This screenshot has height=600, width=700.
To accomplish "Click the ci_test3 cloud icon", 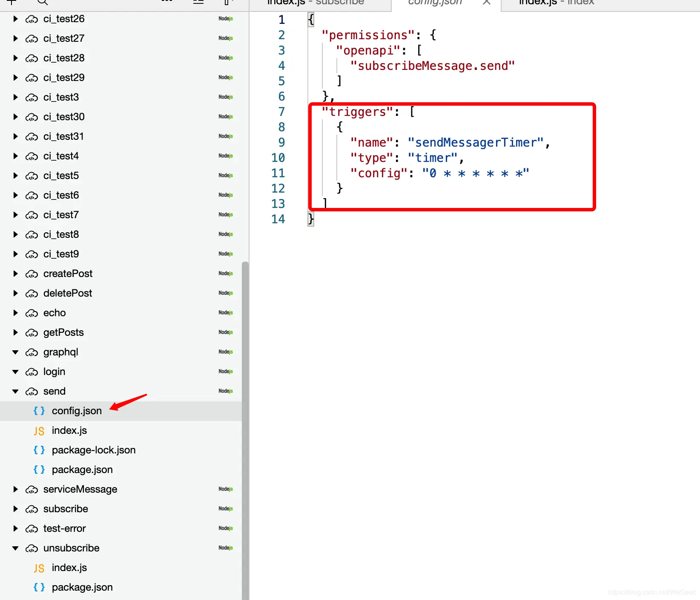I will [x=32, y=98].
